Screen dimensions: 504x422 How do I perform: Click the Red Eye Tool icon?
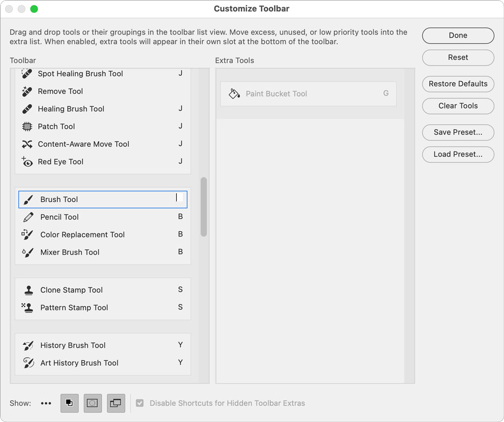[x=28, y=162]
